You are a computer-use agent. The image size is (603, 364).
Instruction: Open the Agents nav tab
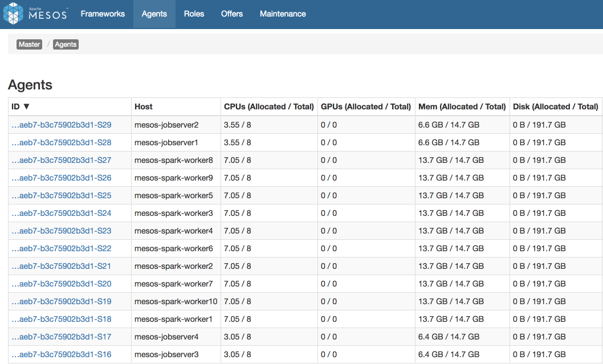coord(154,14)
